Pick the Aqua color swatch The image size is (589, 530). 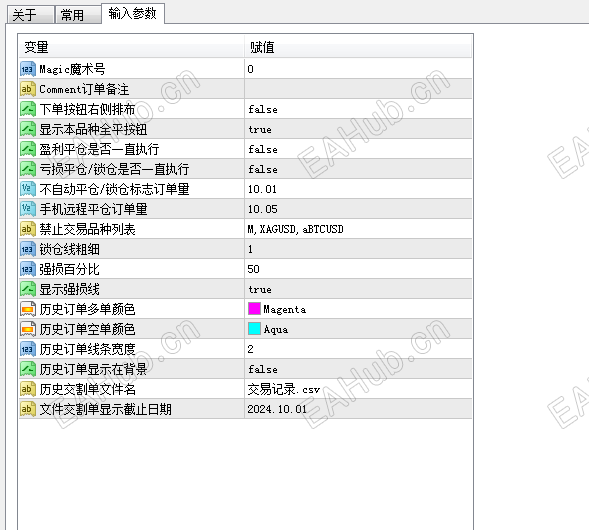[254, 329]
